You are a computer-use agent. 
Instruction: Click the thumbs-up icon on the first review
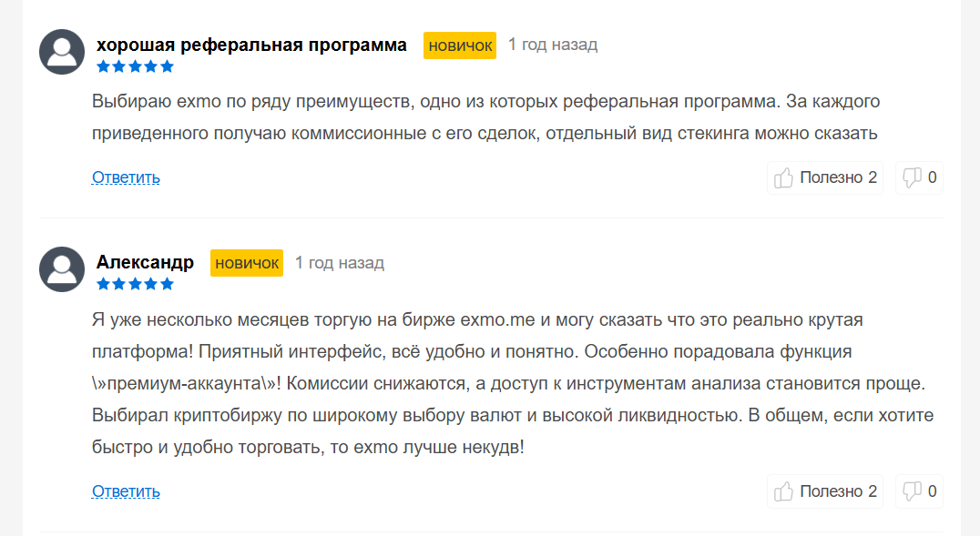(x=783, y=177)
